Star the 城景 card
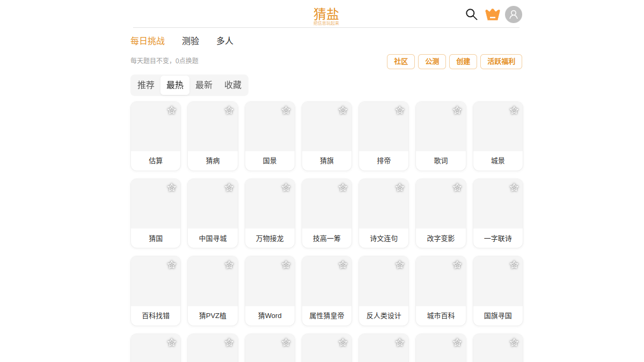The image size is (644, 362). click(x=514, y=110)
